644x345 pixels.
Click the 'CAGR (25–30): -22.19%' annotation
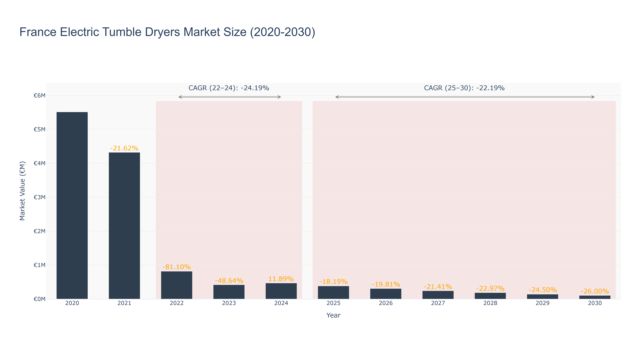coord(464,88)
